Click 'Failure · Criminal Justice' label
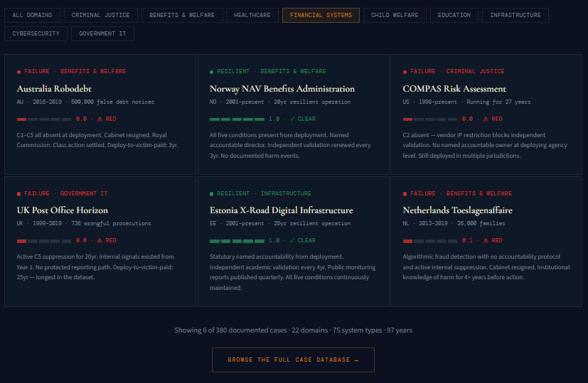 point(457,72)
